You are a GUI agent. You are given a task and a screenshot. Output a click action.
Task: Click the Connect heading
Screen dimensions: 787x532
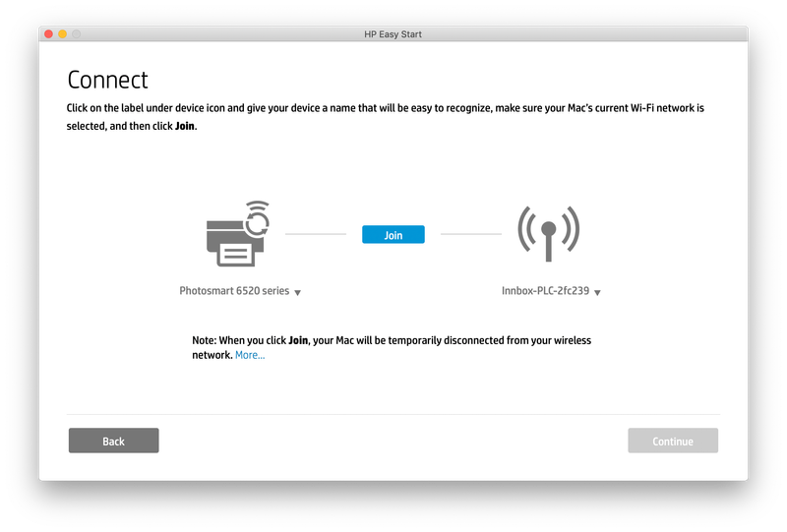(x=107, y=80)
